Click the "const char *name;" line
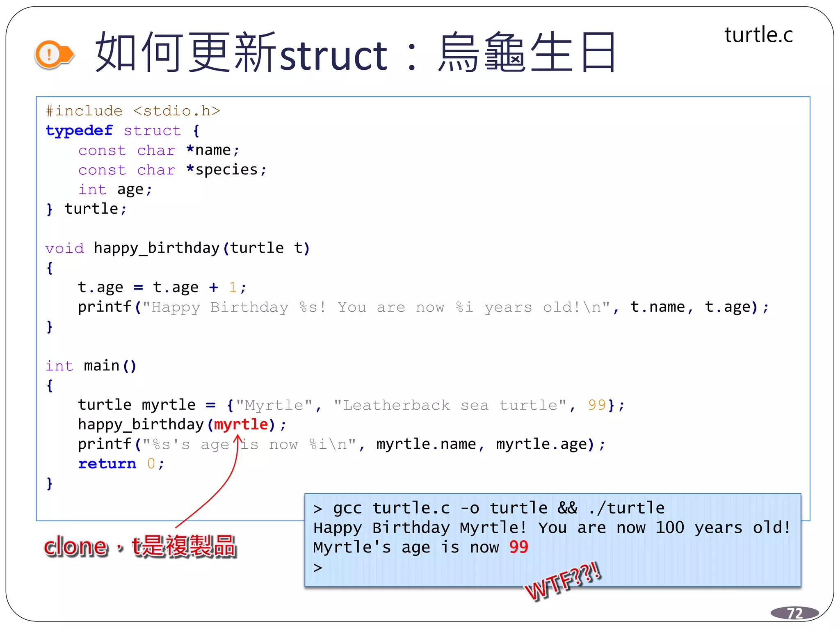The height and width of the screenshot is (630, 840). click(159, 150)
